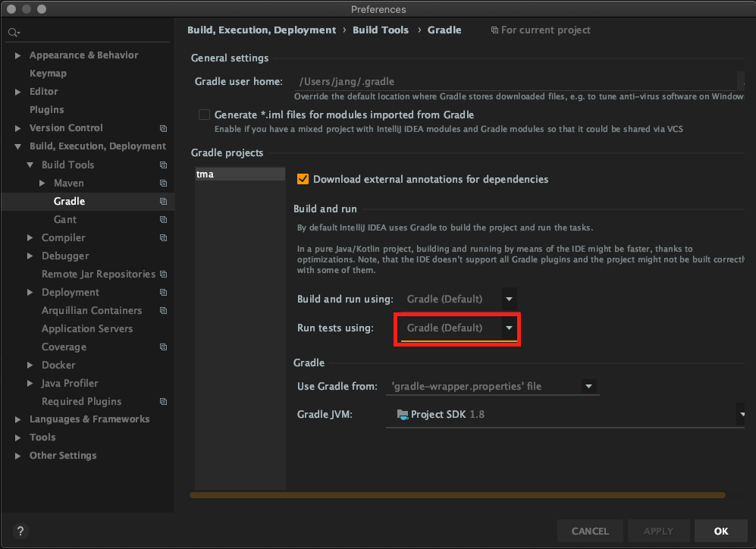Expand the Editor section
Image resolution: width=756 pixels, height=549 pixels.
18,92
